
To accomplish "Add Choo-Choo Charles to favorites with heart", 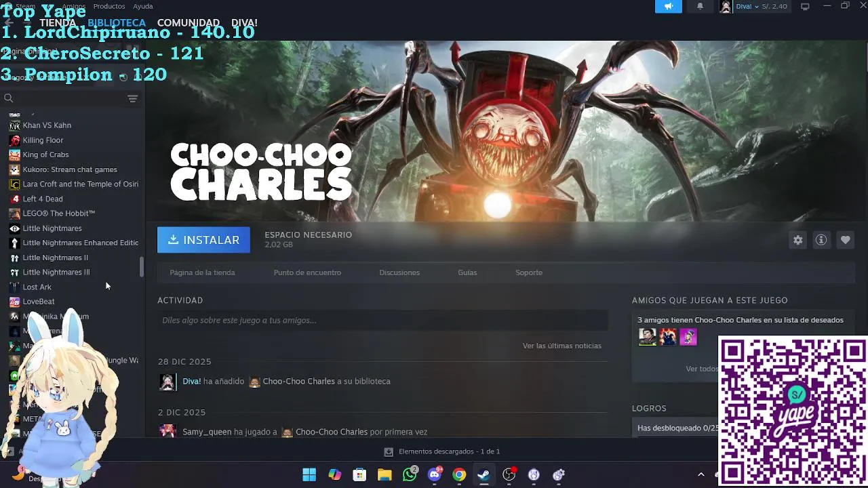I will tap(845, 240).
